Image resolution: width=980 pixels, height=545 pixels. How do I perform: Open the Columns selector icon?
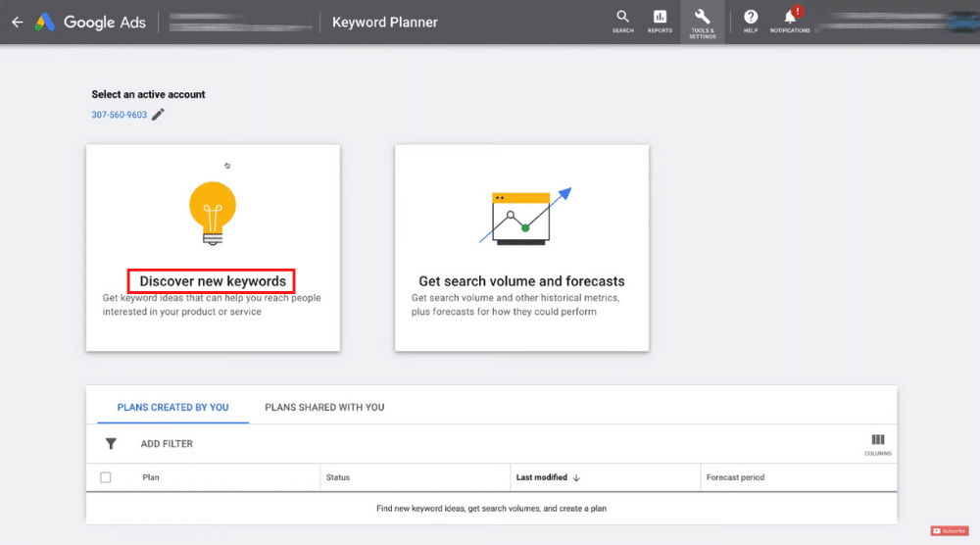tap(877, 444)
